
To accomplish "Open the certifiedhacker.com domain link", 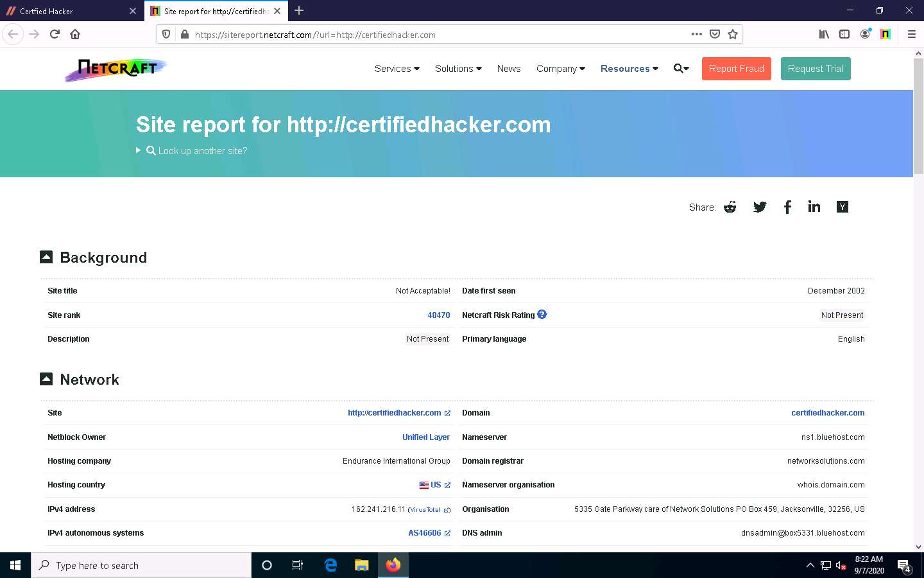I will pyautogui.click(x=828, y=413).
